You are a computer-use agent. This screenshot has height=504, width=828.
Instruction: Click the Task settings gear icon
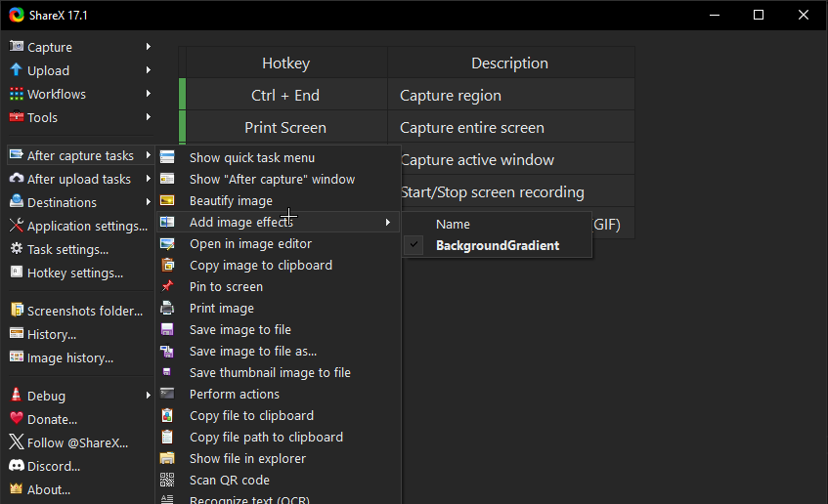[17, 249]
